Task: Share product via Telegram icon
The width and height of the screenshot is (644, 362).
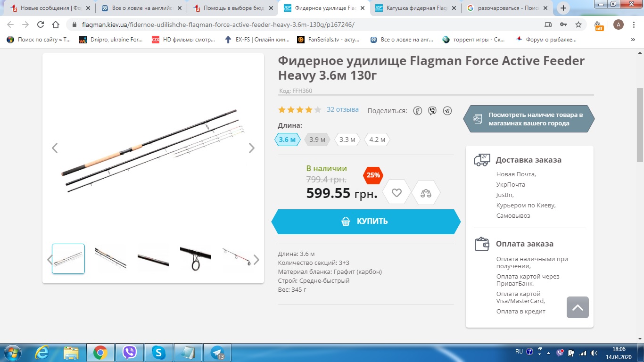Action: [447, 111]
